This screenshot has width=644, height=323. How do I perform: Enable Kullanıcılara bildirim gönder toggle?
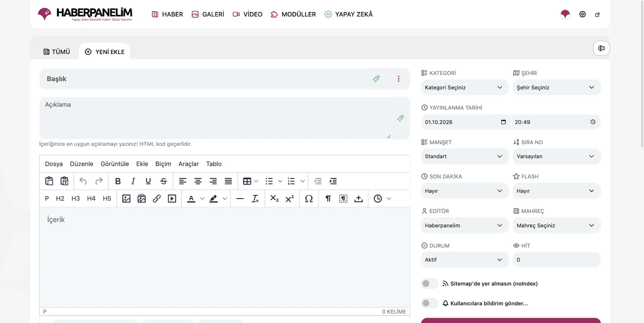tap(429, 303)
